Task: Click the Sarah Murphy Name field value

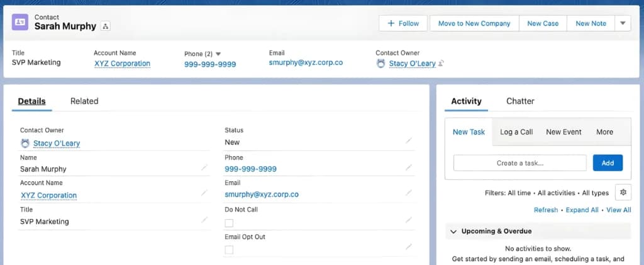Action: point(43,169)
